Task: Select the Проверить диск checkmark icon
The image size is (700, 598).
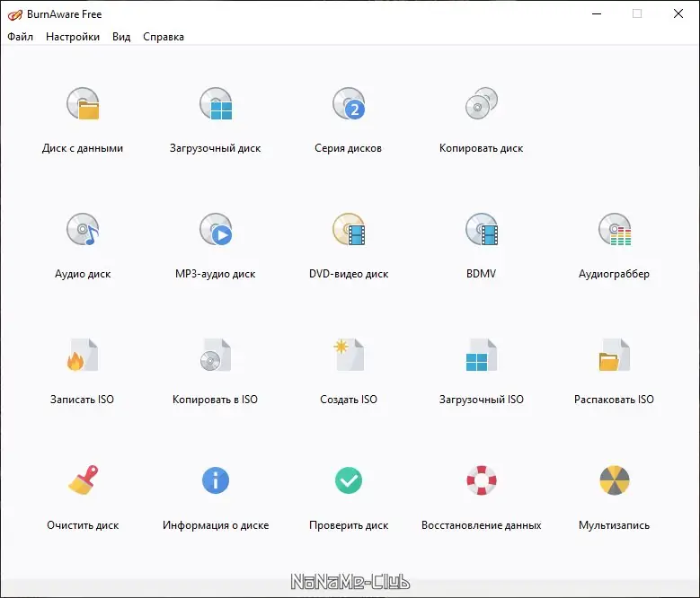Action: [x=349, y=480]
